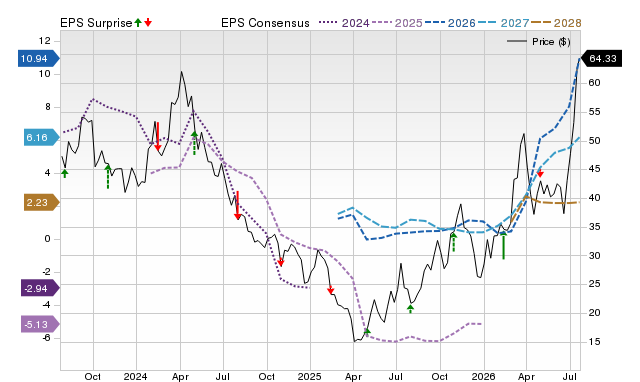Click the EPS Consensus legend title
640x382 pixels.
(x=265, y=23)
